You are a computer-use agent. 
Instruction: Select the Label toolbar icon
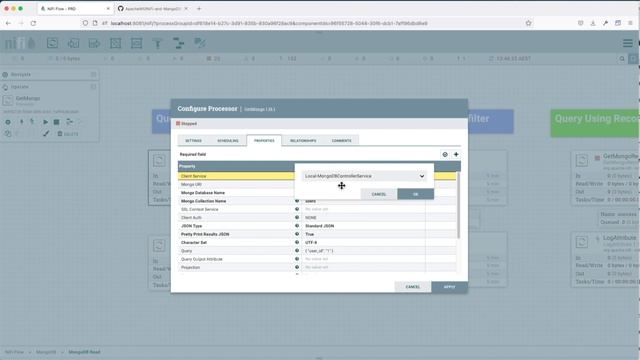click(200, 43)
